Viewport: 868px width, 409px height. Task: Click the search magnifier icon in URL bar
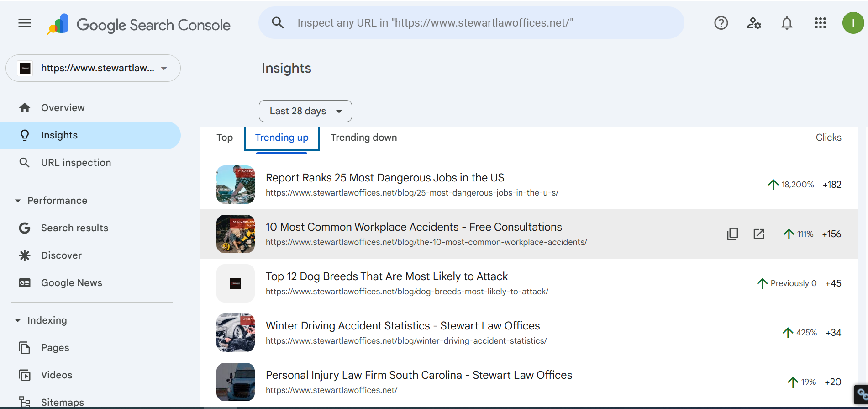pos(278,23)
